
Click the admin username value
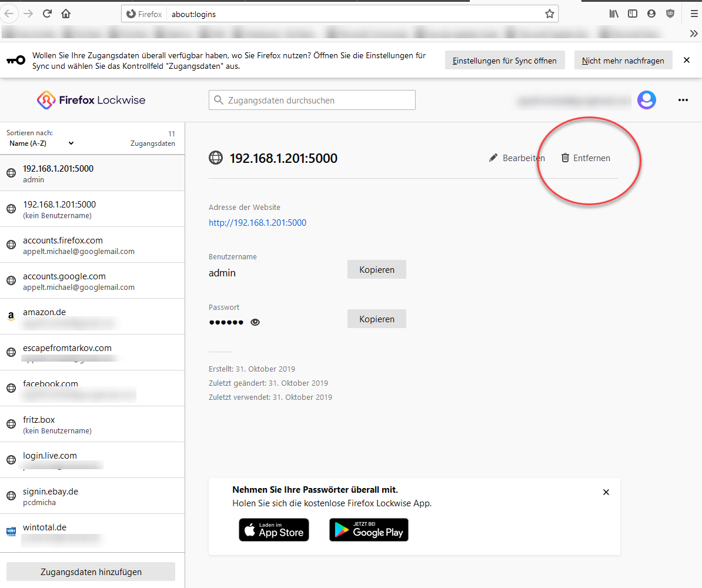[222, 273]
